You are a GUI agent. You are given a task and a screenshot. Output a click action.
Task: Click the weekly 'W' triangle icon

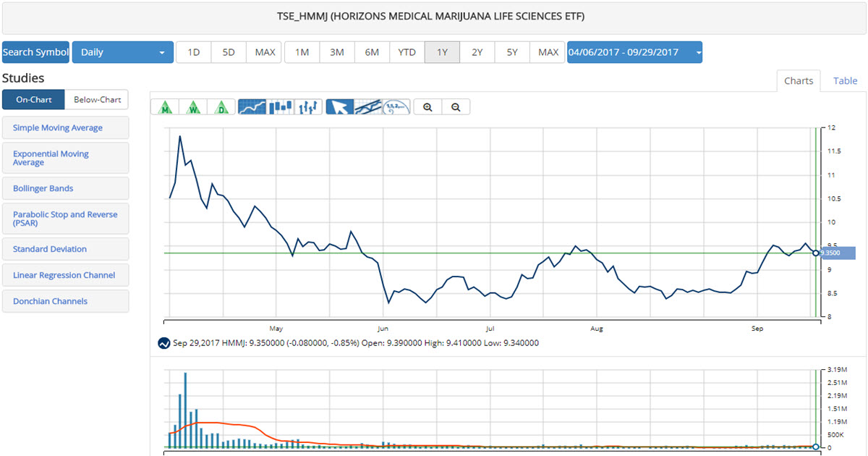click(193, 107)
